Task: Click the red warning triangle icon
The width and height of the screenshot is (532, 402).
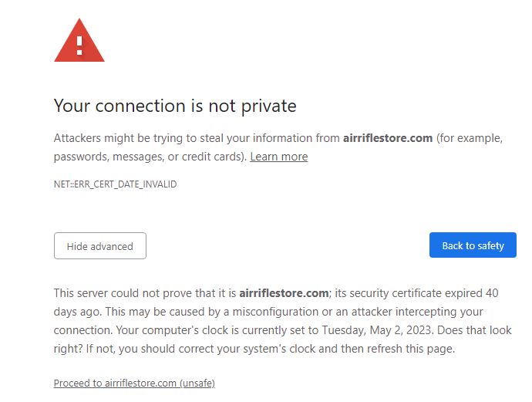Action: tap(79, 41)
